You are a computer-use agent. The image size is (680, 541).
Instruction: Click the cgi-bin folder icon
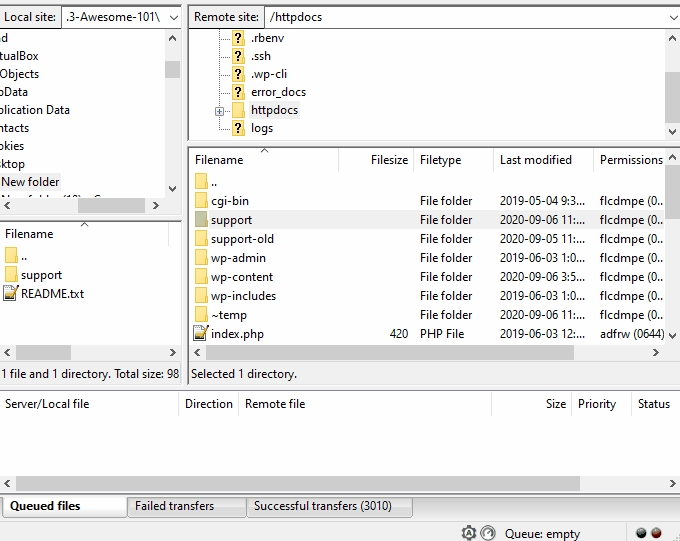(201, 201)
